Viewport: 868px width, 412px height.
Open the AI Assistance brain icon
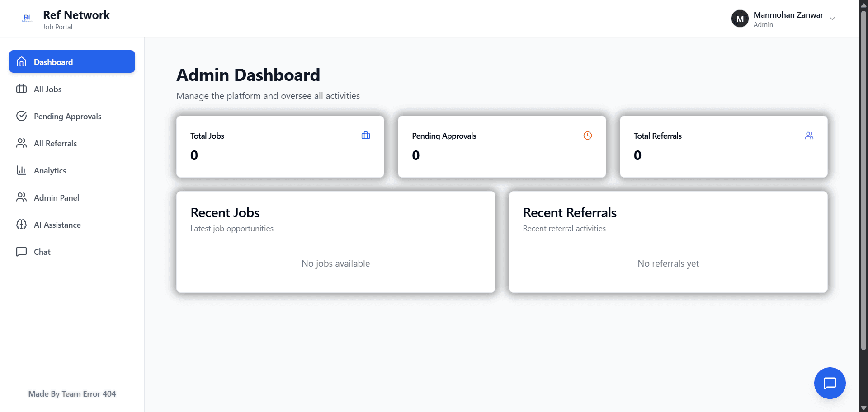22,225
